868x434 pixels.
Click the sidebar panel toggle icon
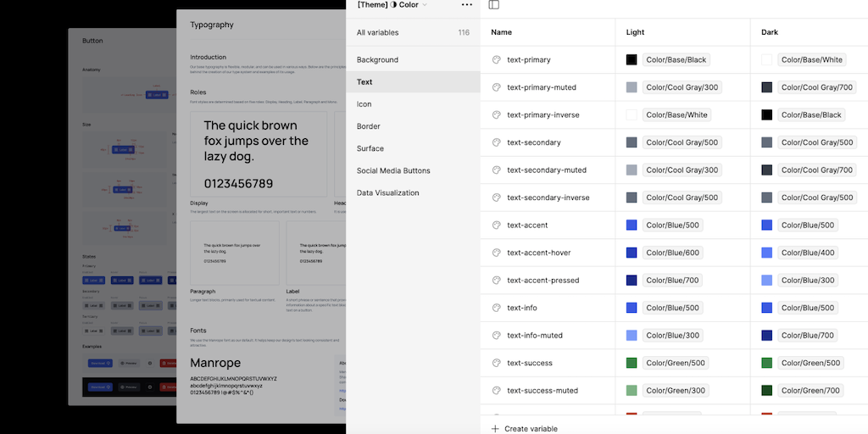pyautogui.click(x=494, y=5)
